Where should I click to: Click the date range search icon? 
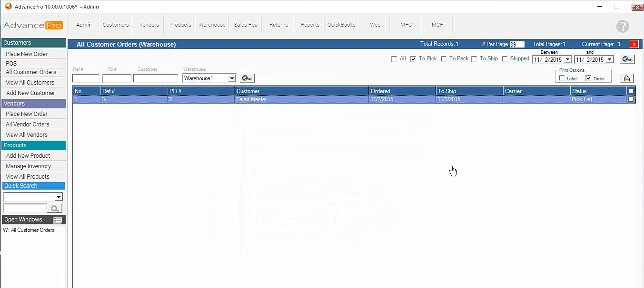pos(627,59)
